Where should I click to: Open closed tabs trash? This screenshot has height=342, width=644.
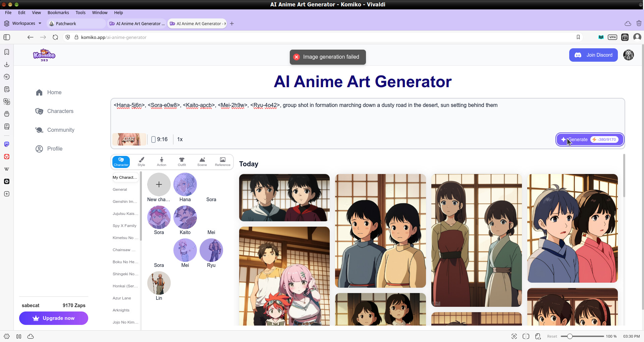point(639,23)
